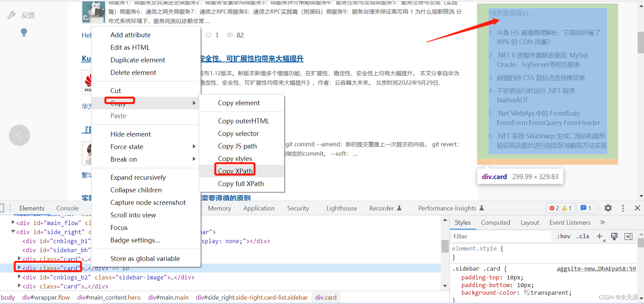
Task: Click the blue issues message badge
Action: click(x=586, y=208)
